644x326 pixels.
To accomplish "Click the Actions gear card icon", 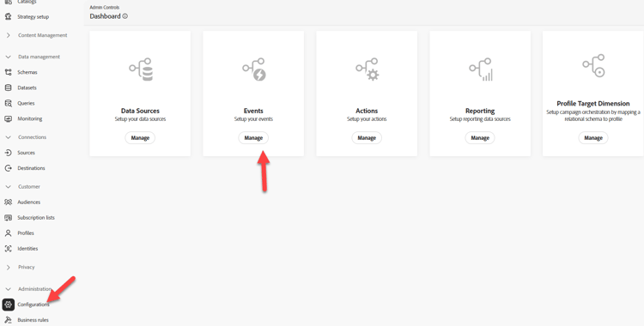I will click(x=368, y=69).
